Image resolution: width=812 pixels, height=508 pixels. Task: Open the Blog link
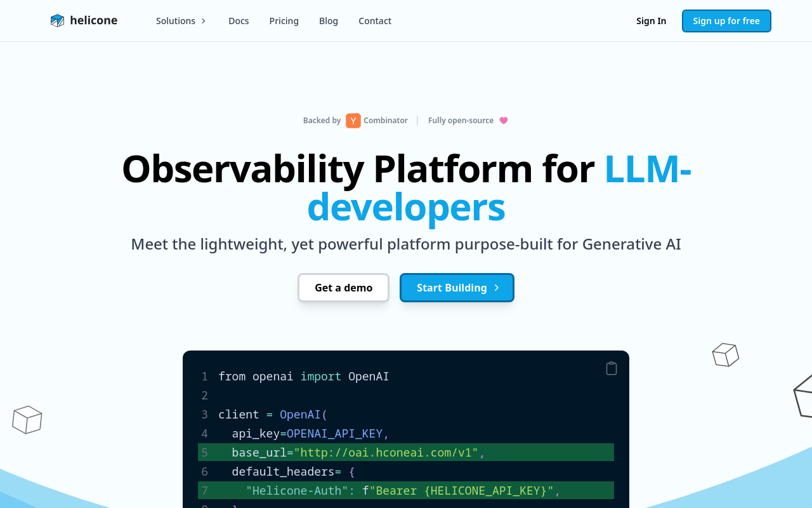click(x=329, y=21)
